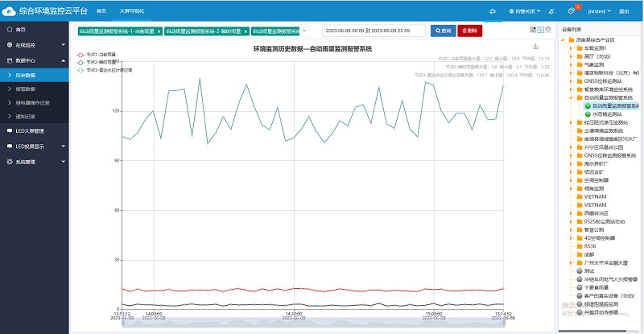
Task: Click the date range input field
Action: pyautogui.click(x=374, y=31)
